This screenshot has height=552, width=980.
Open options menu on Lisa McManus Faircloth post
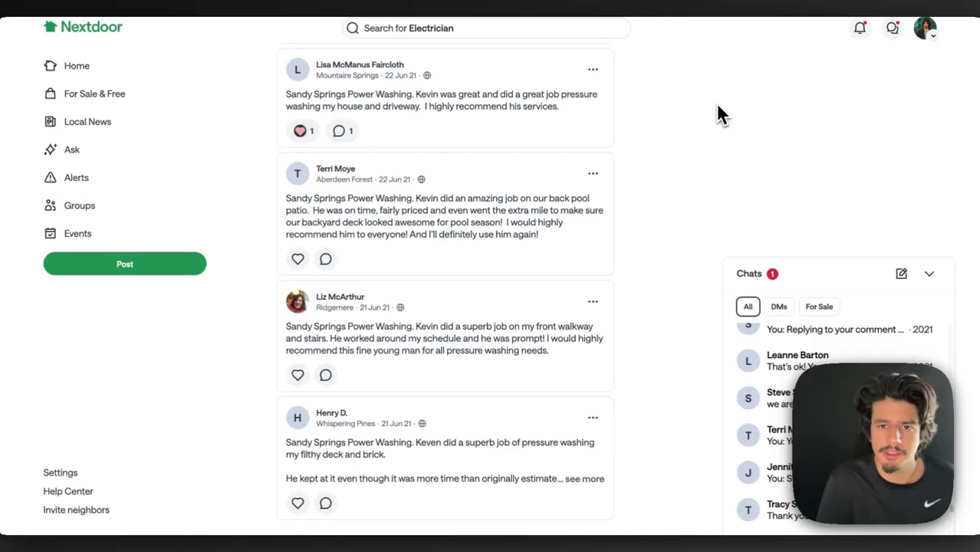(593, 70)
